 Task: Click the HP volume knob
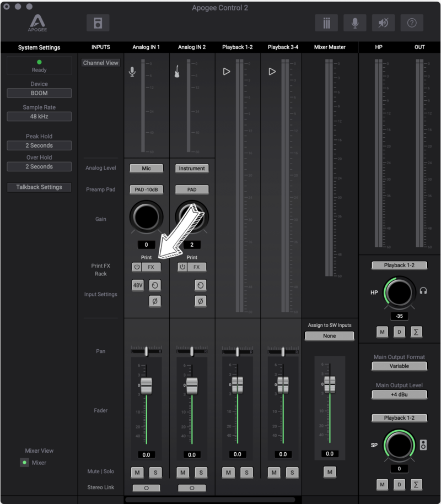(399, 292)
